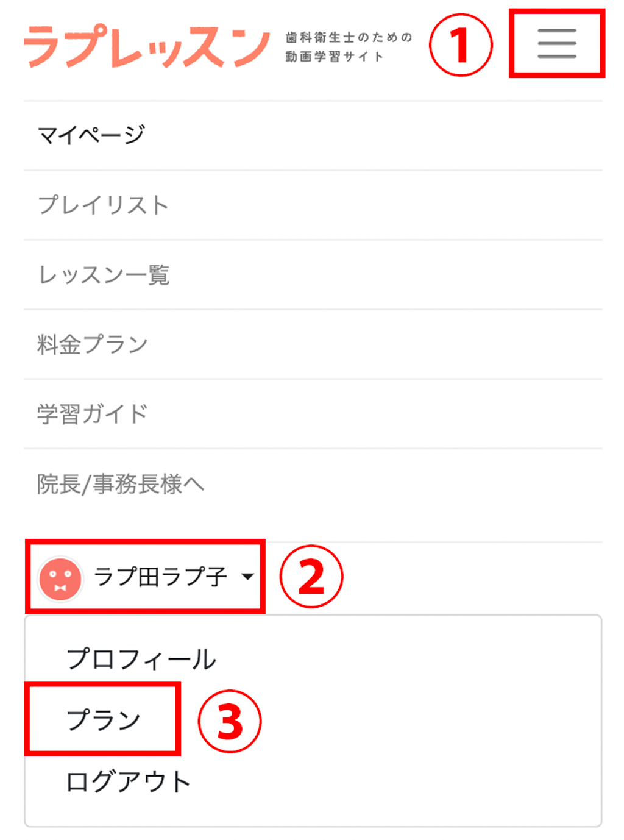This screenshot has width=624, height=840.
Task: Choose the 院長/事務長様へ menu entry
Action: tap(120, 484)
